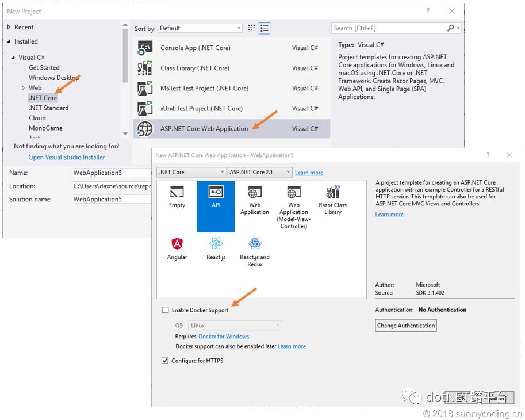Choose the API project template

pos(216,207)
